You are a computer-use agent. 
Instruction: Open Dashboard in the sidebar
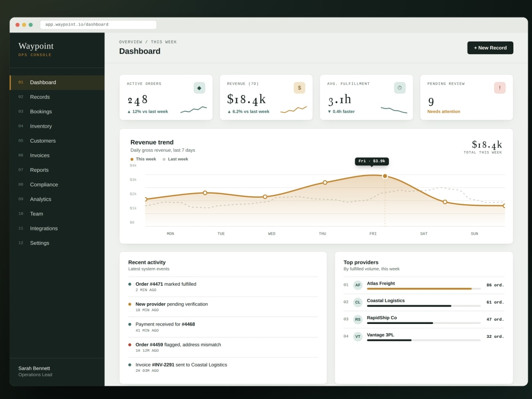point(57,82)
